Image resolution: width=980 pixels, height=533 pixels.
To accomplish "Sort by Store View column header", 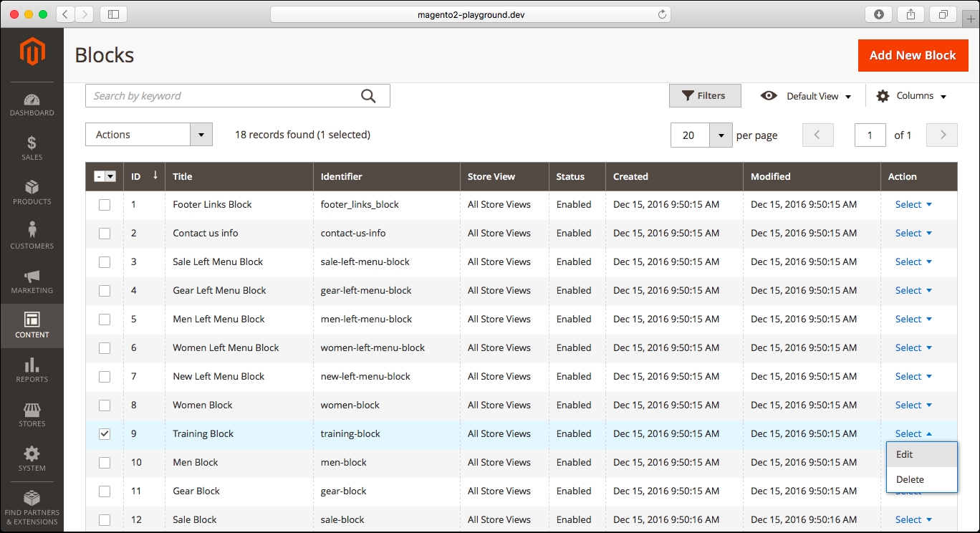I will (x=504, y=176).
